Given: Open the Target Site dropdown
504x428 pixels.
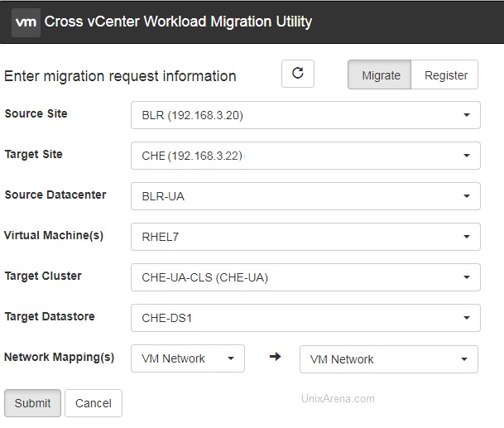Looking at the screenshot, I should [x=305, y=156].
